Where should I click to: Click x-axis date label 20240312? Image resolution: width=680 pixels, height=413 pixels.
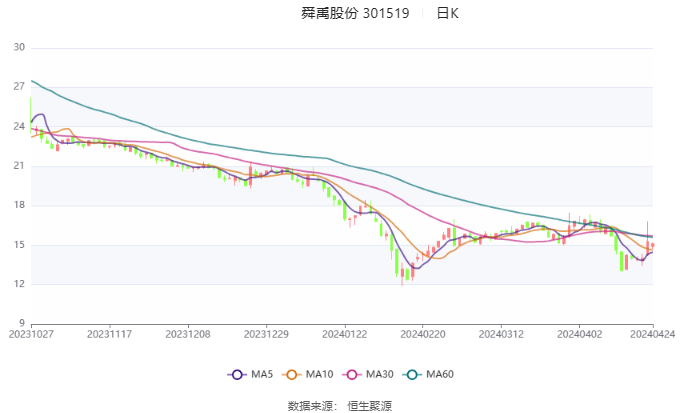(x=501, y=334)
